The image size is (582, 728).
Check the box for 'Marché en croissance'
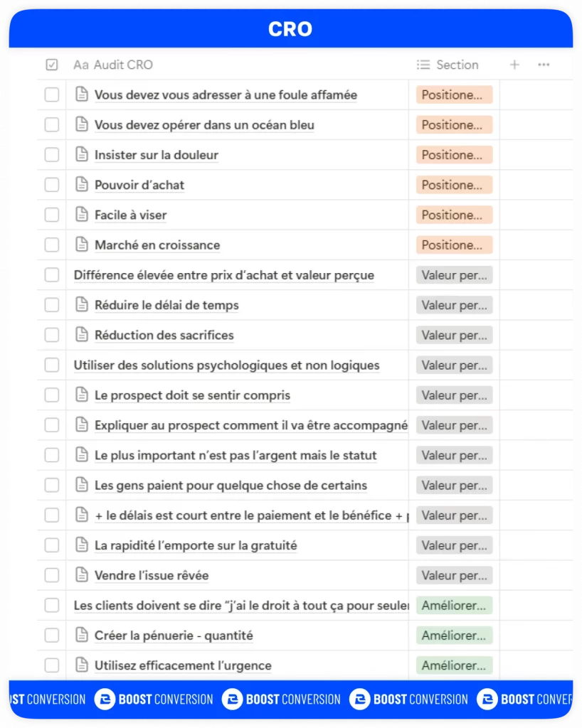52,245
